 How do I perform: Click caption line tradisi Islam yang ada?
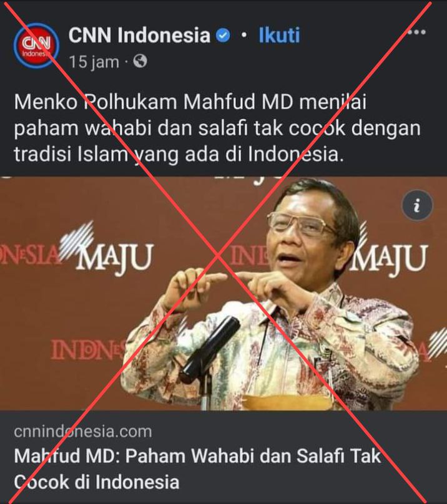(179, 155)
